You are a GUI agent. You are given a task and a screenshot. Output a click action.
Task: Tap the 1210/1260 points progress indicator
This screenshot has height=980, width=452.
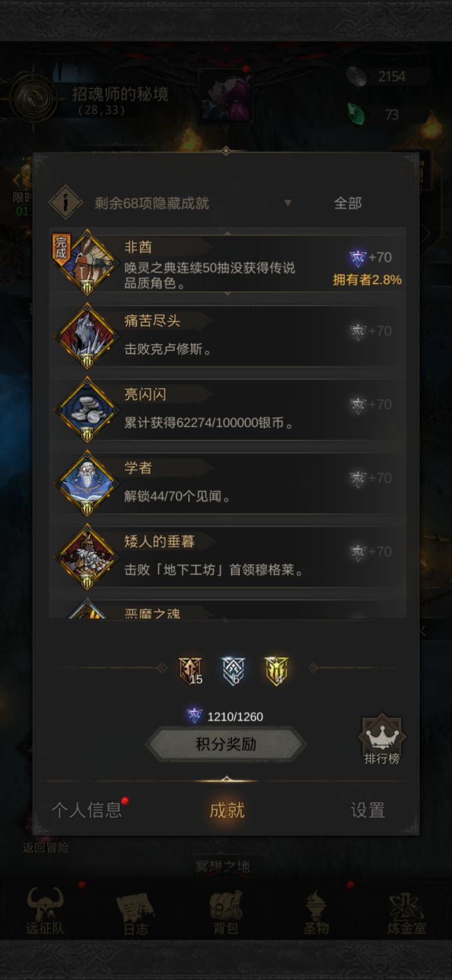click(225, 716)
